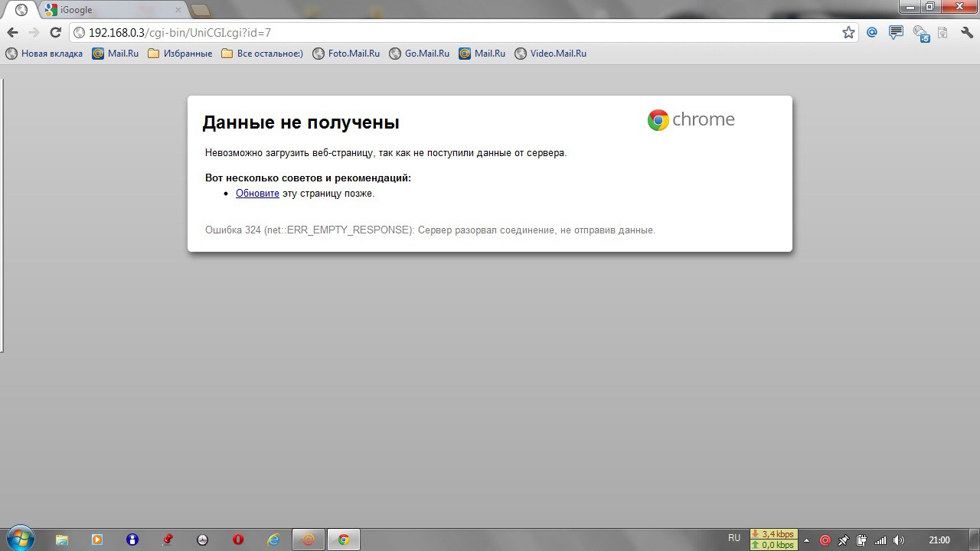
Task: Open the Foto.Mail.Ru bookmark
Action: [x=346, y=54]
